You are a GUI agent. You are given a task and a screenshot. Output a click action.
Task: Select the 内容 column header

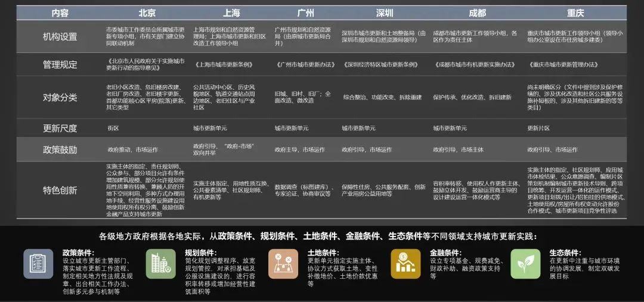click(60, 13)
